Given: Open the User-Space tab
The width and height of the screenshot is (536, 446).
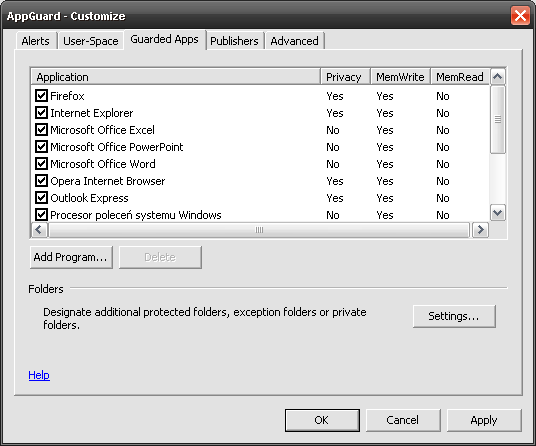Looking at the screenshot, I should tap(91, 41).
